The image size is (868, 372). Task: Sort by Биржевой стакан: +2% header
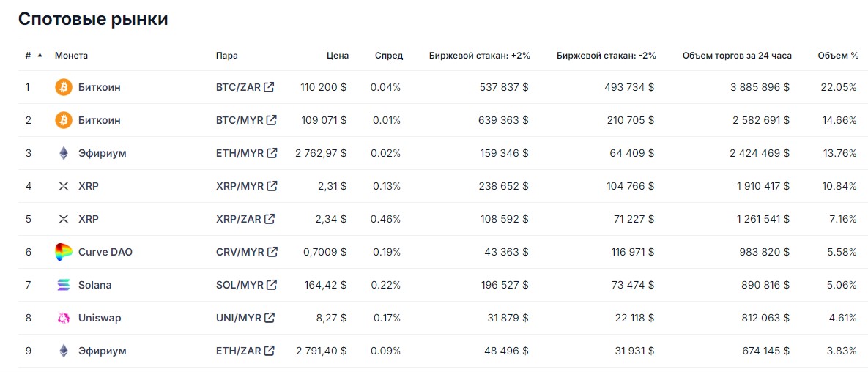point(479,56)
